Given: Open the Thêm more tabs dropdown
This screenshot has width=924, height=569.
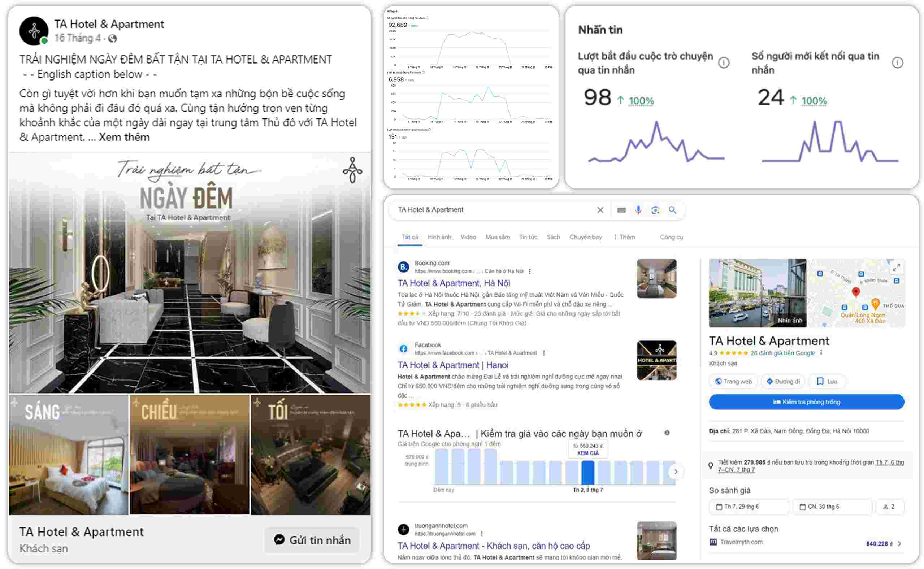Looking at the screenshot, I should 624,237.
